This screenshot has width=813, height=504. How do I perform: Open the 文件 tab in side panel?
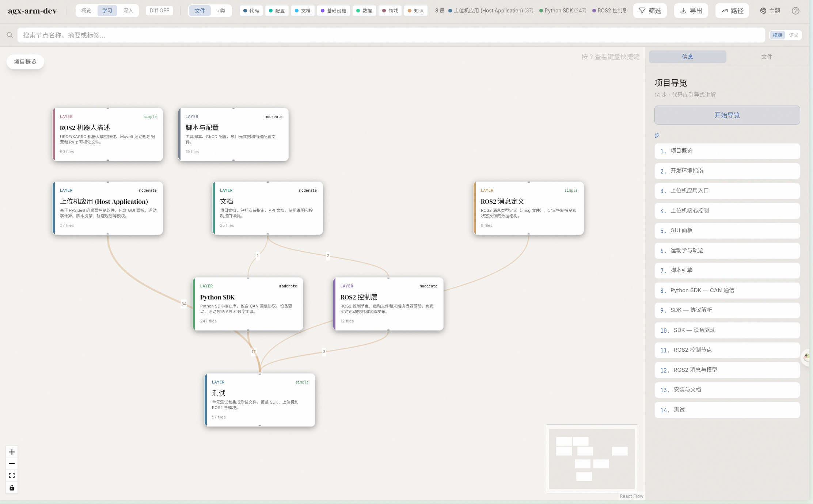point(767,57)
